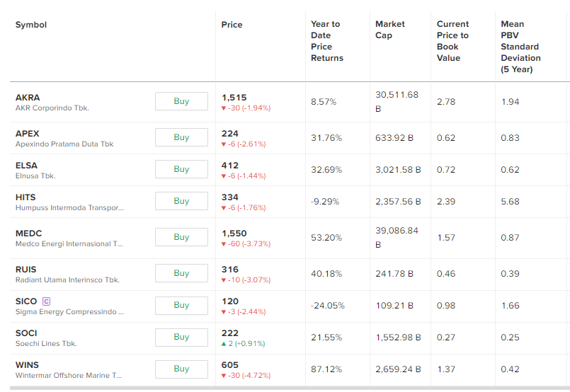This screenshot has width=570, height=392.
Task: Click the Buy button for WINS
Action: 181,369
